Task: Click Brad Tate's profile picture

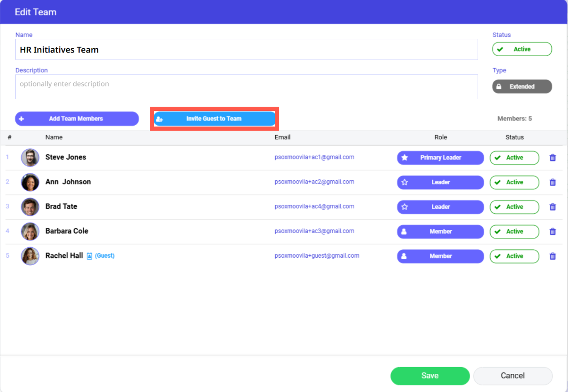Action: pyautogui.click(x=30, y=207)
